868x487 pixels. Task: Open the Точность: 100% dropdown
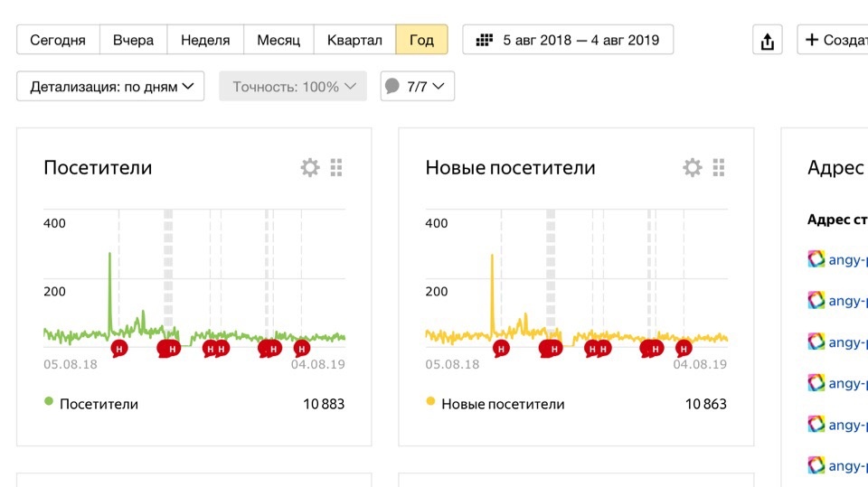[x=293, y=87]
